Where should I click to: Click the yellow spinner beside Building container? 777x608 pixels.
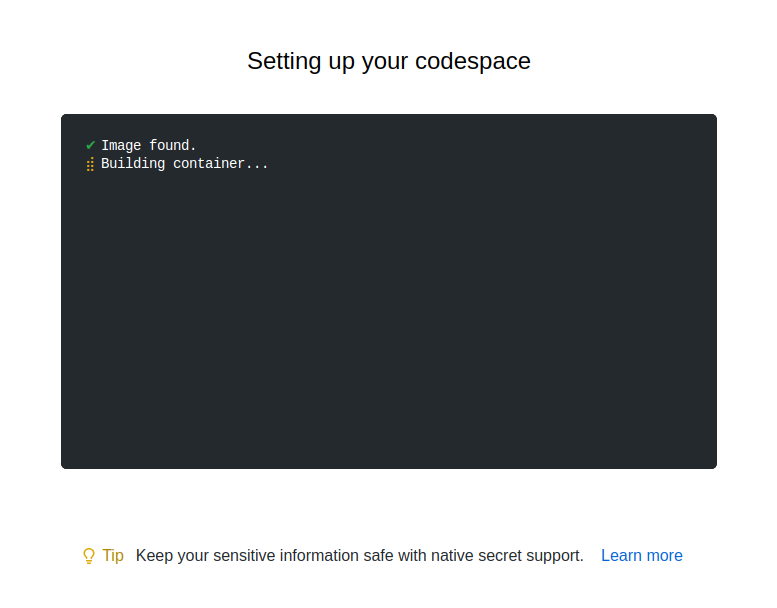tap(90, 165)
